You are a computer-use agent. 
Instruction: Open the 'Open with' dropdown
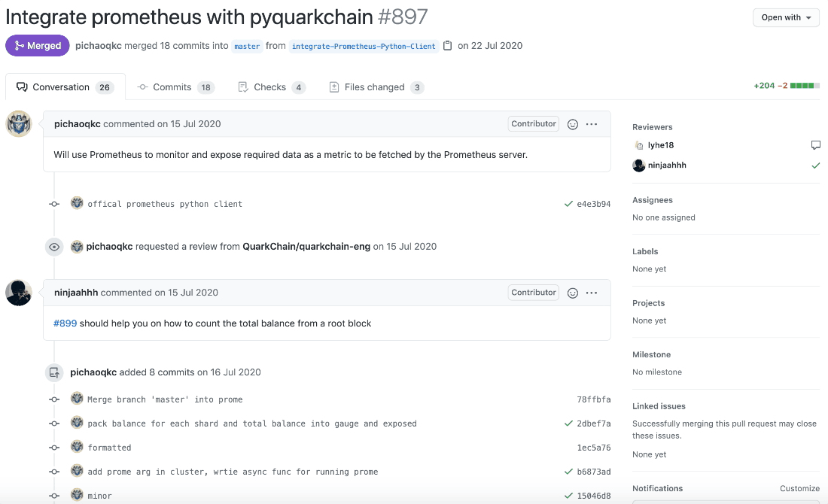pyautogui.click(x=786, y=17)
